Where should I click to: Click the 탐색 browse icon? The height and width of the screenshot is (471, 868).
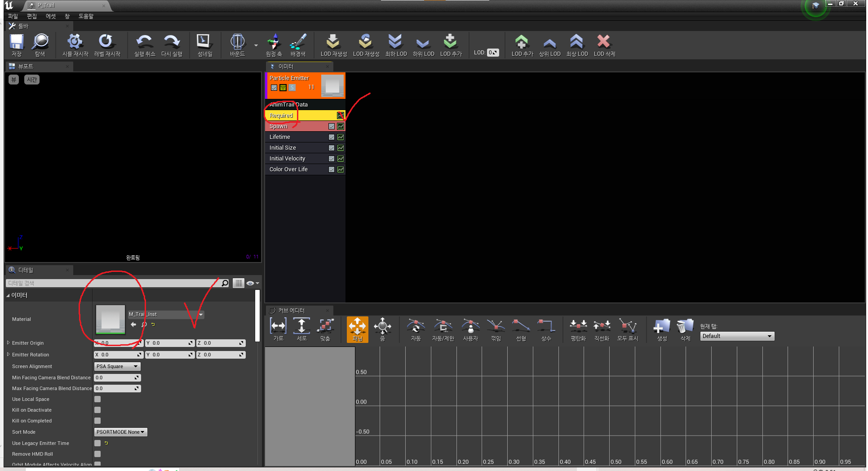click(x=40, y=45)
